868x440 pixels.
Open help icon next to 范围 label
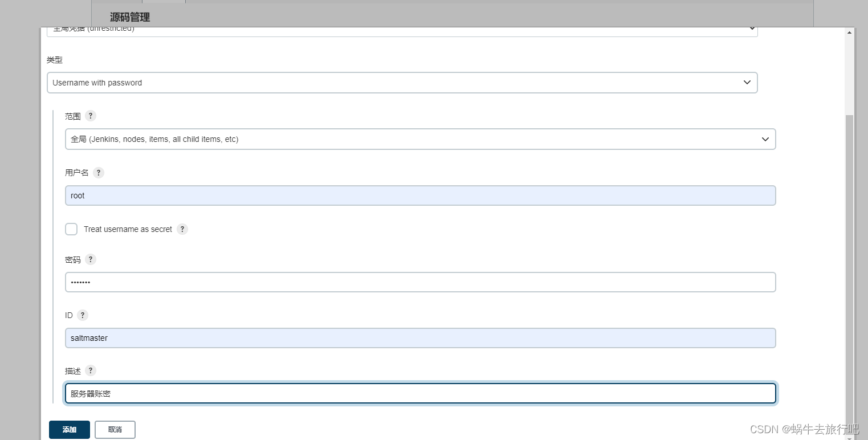tap(91, 116)
